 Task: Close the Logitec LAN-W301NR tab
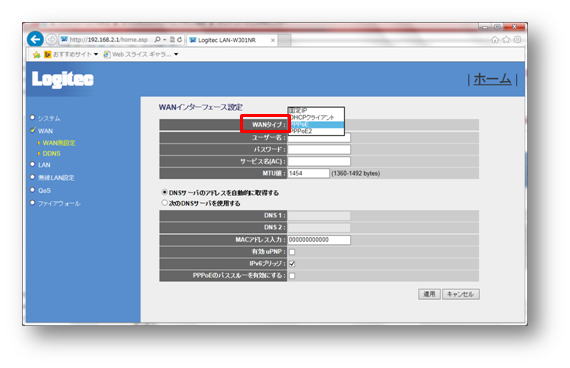click(273, 40)
